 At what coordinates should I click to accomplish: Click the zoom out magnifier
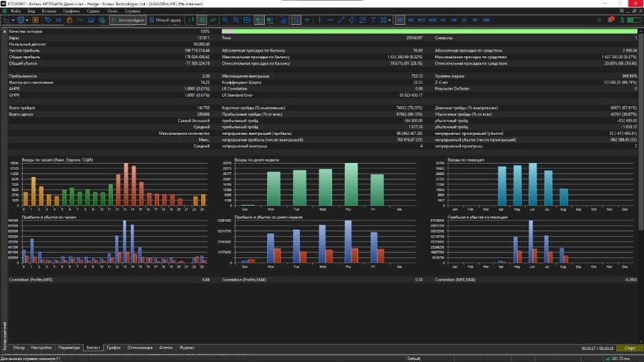236,19
